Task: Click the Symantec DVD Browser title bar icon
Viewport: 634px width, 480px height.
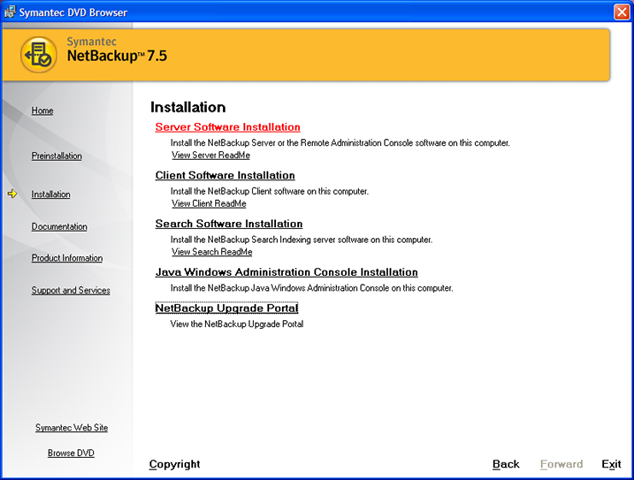Action: (x=10, y=12)
